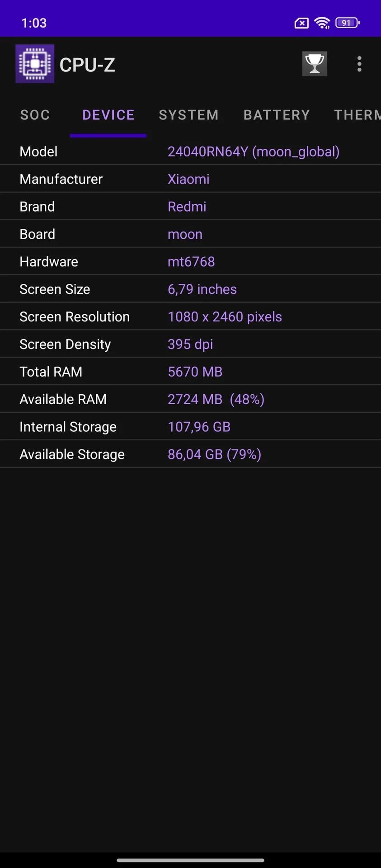Tap the hardware value mt6768
The image size is (381, 868).
[x=191, y=261]
